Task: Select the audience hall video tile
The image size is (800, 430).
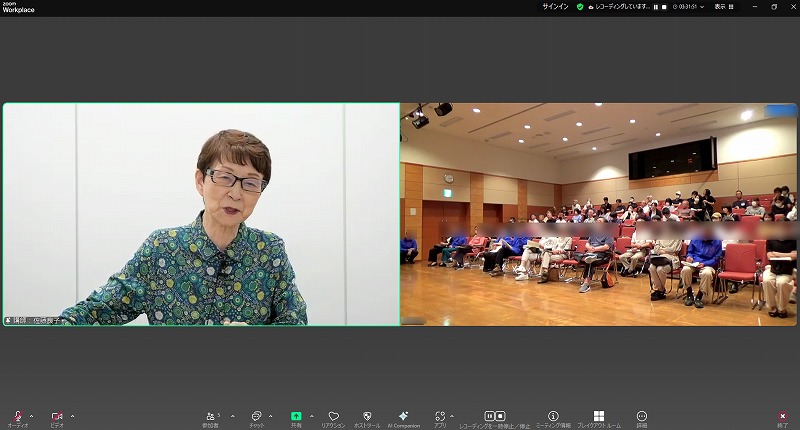Action: [x=598, y=214]
